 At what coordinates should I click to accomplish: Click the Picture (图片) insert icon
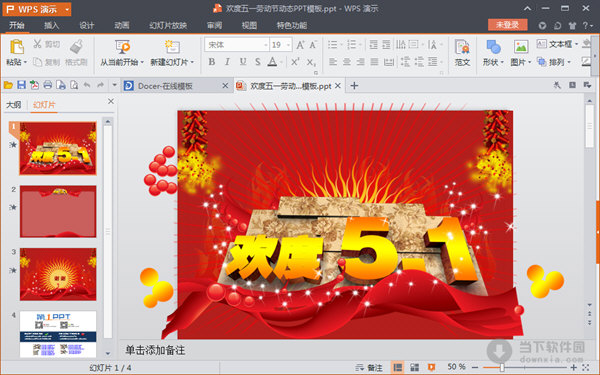pyautogui.click(x=521, y=47)
